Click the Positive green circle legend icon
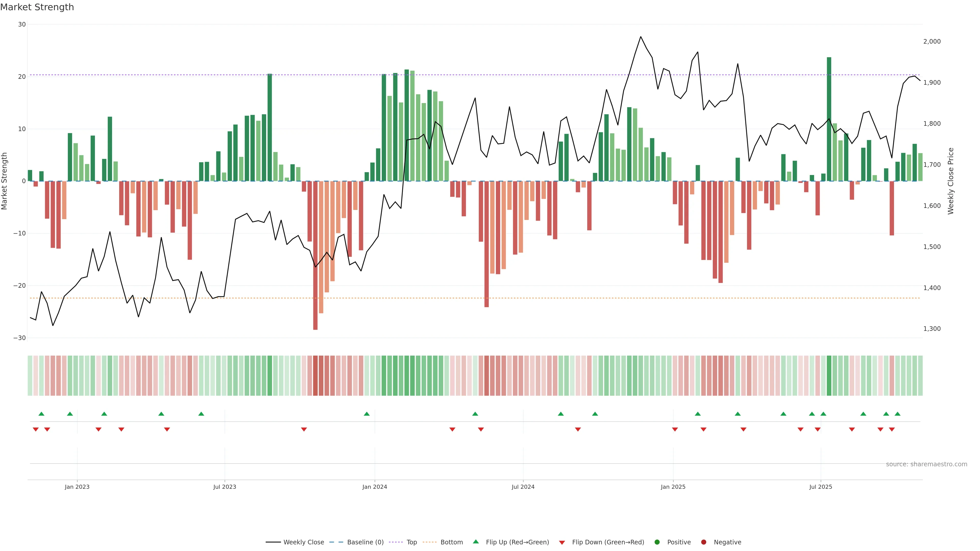Image resolution: width=980 pixels, height=551 pixels. click(657, 542)
